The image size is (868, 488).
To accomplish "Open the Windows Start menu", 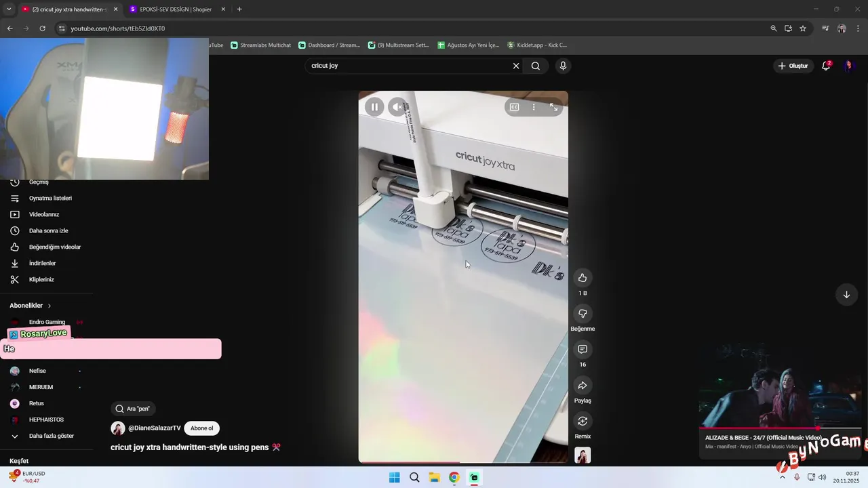I will point(394,478).
